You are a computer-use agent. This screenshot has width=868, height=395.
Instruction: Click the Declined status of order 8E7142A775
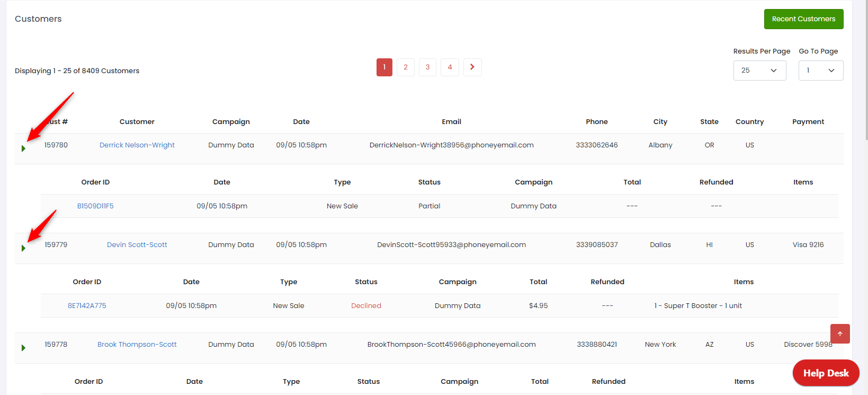(x=366, y=306)
